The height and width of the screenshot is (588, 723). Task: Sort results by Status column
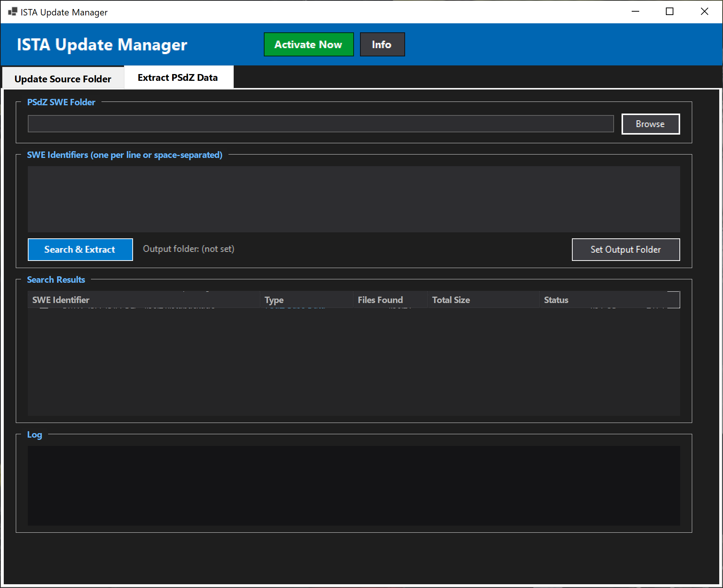pos(556,300)
